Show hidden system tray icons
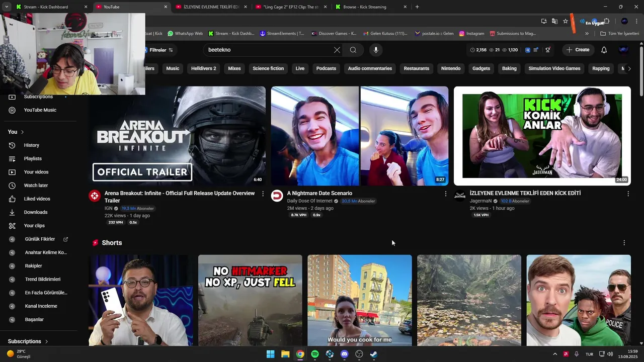Screen dimensions: 644x362 pyautogui.click(x=555, y=354)
